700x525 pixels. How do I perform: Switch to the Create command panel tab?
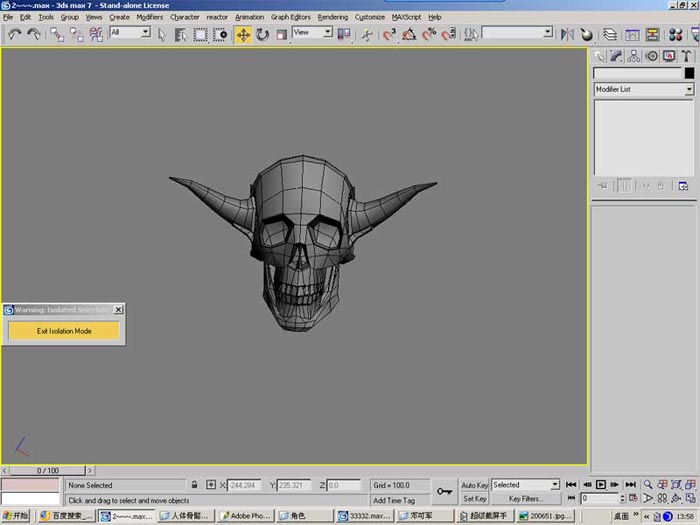coord(599,56)
